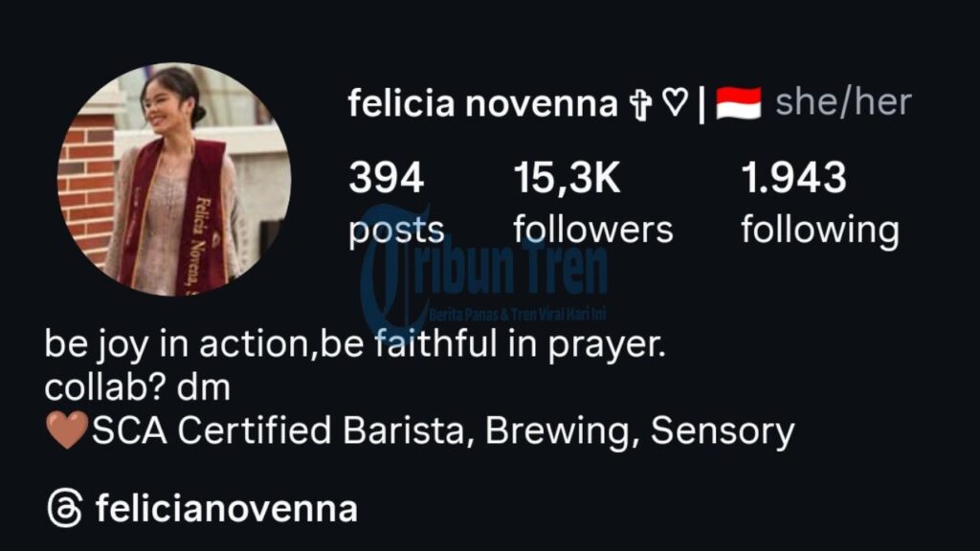
Task: Select the SCA Certified Barista bio line
Action: click(420, 431)
